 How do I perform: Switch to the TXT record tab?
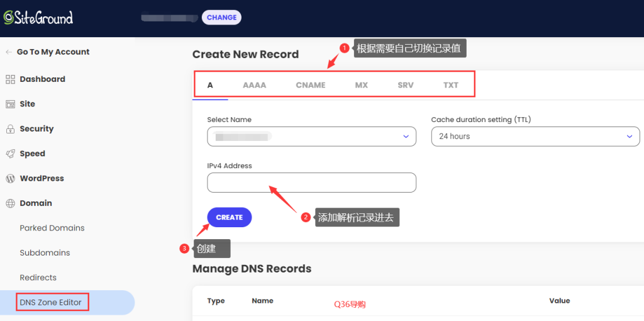click(450, 86)
